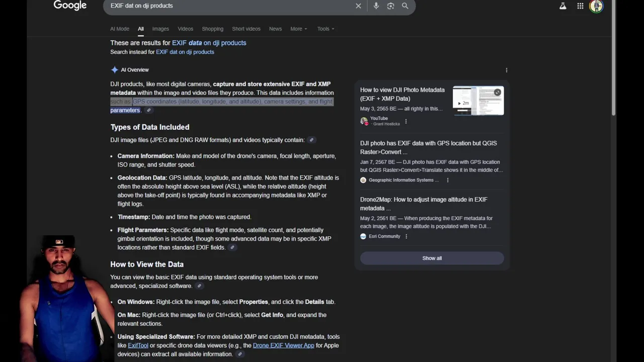Click the 'Flight Parameters:' bullet label
Viewport: 644px width, 362px height.
[x=143, y=230]
